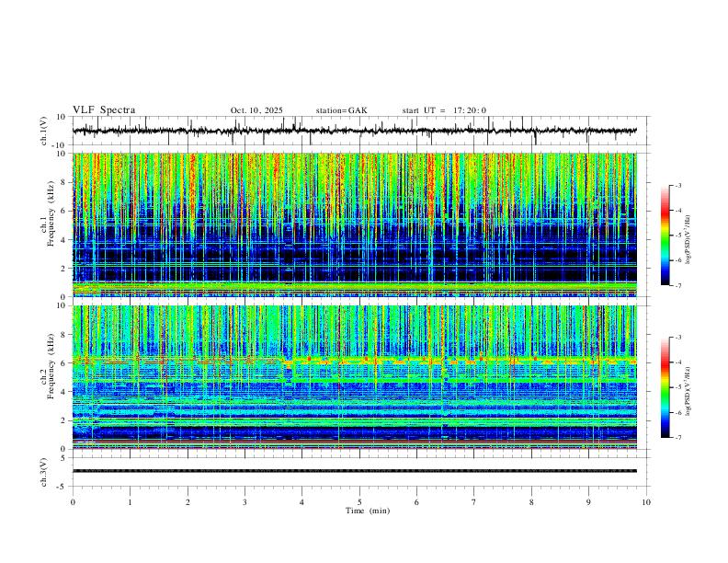Image resolution: width=728 pixels, height=563 pixels.
Task: Click the "Oct. 10, 2025" date text
Action: (256, 110)
